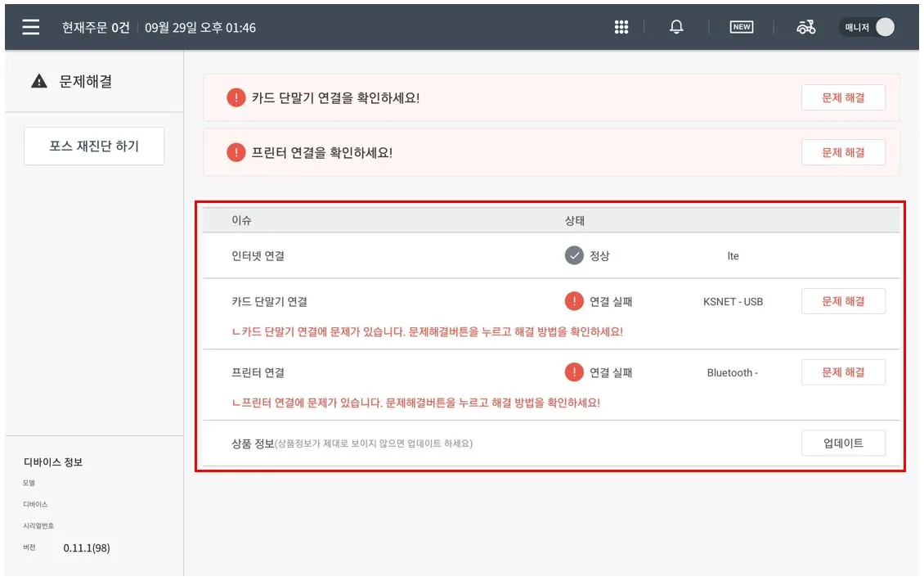Viewport: 924px width, 581px height.
Task: Click the 디바이스 정보 heading
Action: click(x=53, y=462)
